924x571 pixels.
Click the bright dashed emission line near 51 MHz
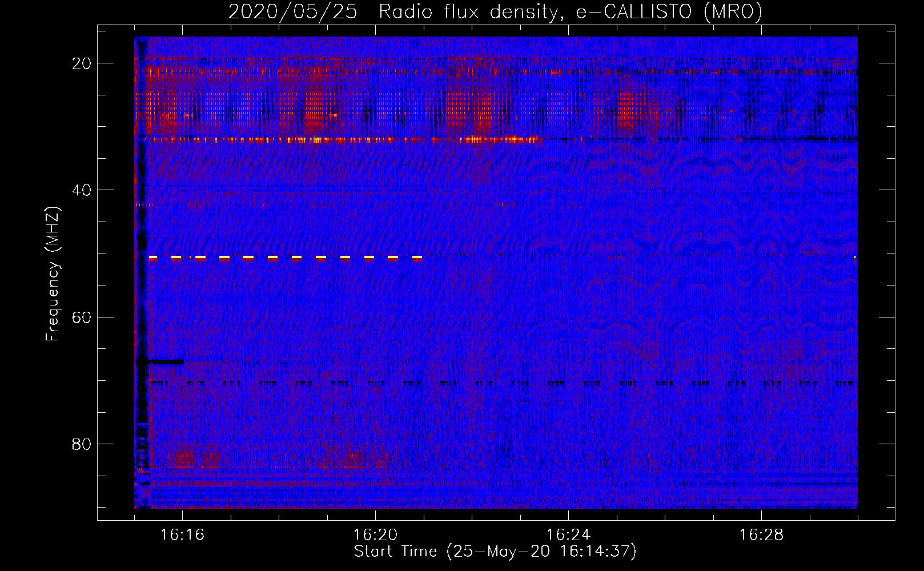pos(286,258)
